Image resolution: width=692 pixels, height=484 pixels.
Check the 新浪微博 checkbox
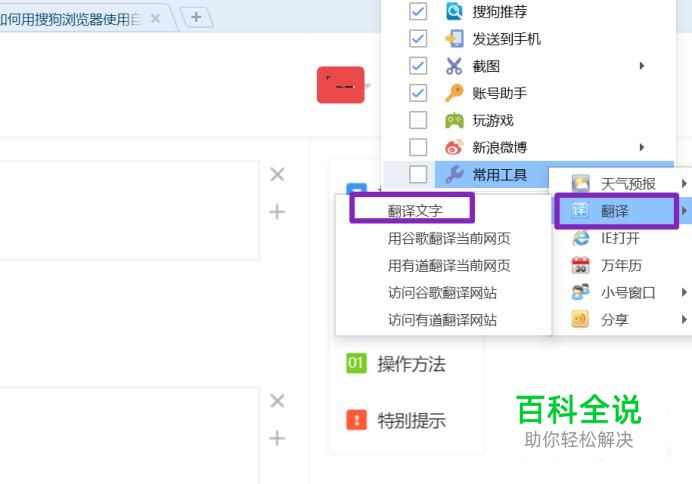click(x=418, y=147)
